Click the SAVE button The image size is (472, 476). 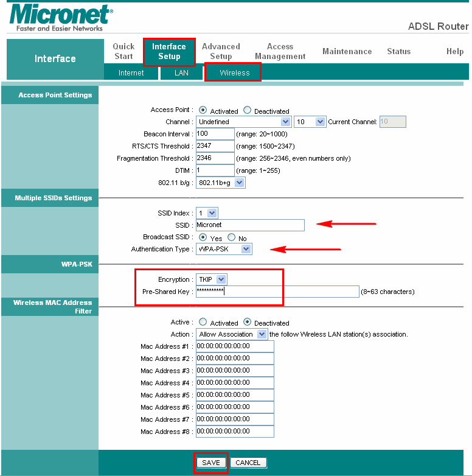click(211, 463)
